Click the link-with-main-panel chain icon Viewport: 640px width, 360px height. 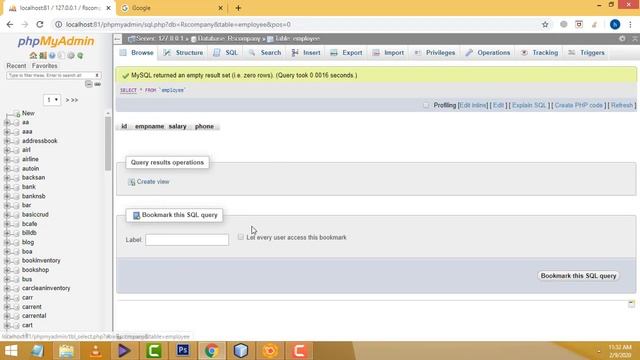point(98,84)
